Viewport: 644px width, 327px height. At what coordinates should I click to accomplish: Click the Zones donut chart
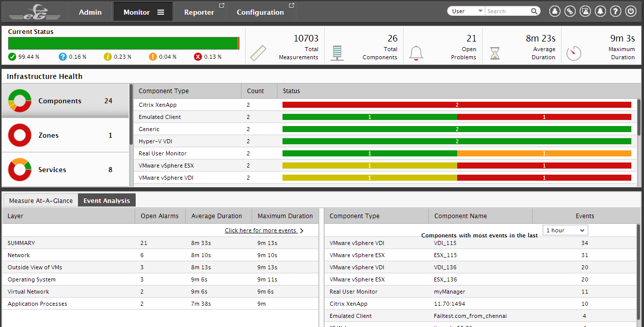[x=20, y=135]
